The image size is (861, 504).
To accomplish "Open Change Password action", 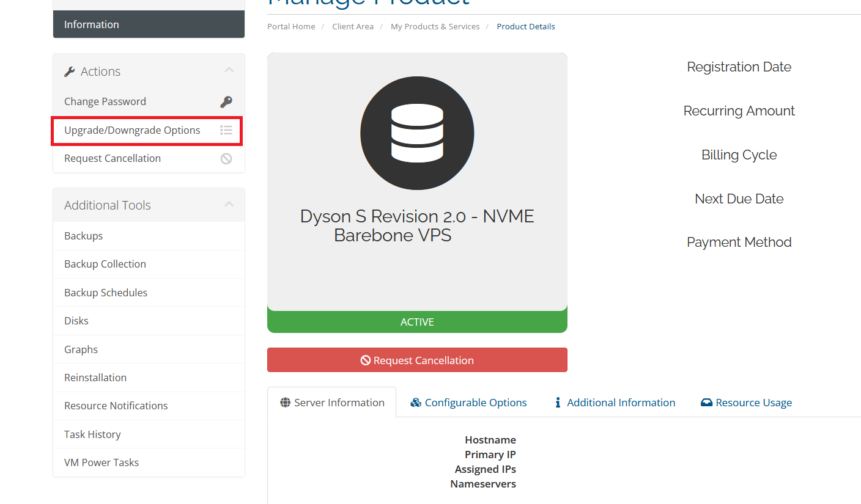I will [149, 101].
